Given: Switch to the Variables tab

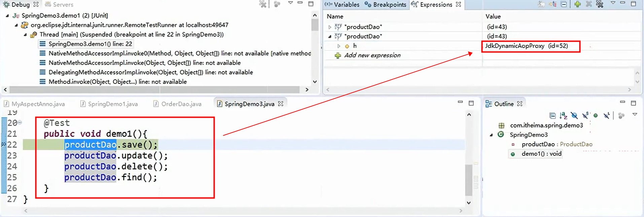Looking at the screenshot, I should click(343, 4).
